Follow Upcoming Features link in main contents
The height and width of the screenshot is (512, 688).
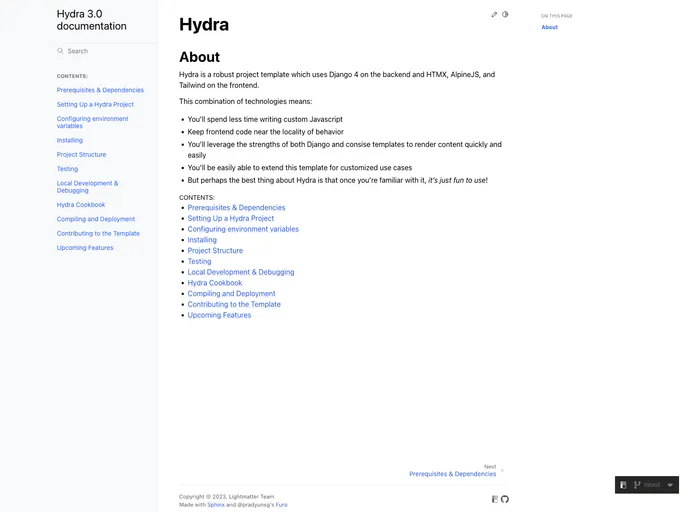[219, 315]
